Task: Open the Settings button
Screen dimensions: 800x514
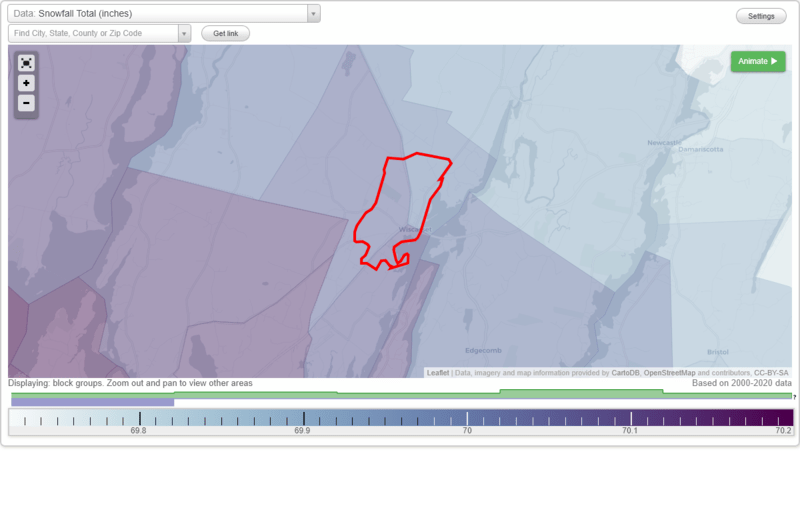Action: click(x=761, y=16)
